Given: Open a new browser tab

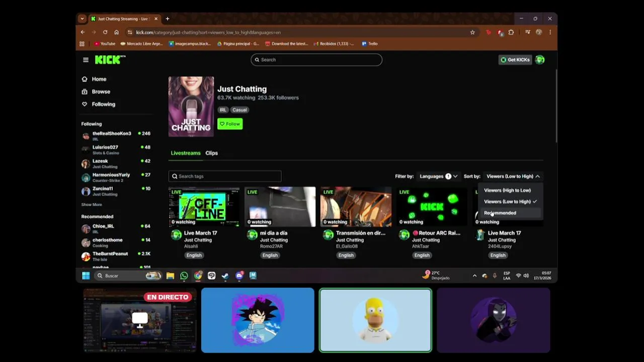Looking at the screenshot, I should [x=168, y=19].
